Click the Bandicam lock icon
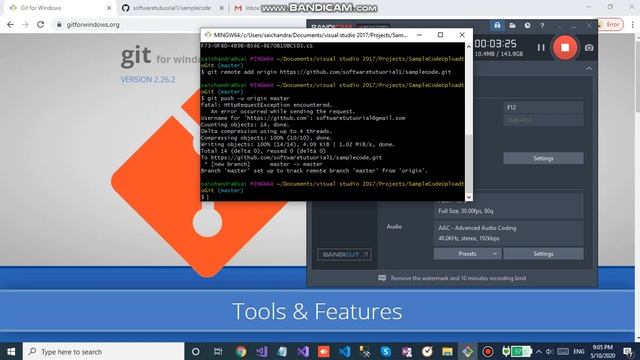The image size is (640, 360). (497, 25)
